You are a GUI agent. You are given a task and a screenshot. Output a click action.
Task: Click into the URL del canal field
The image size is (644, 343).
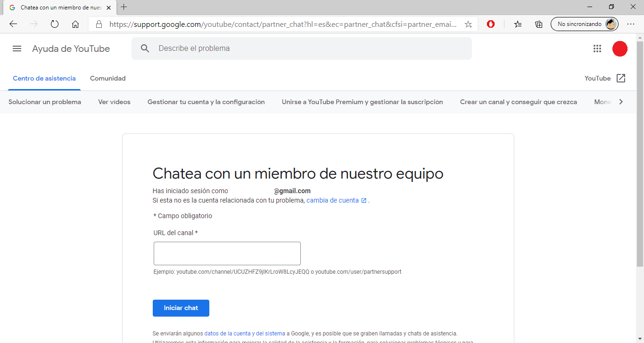pos(227,253)
